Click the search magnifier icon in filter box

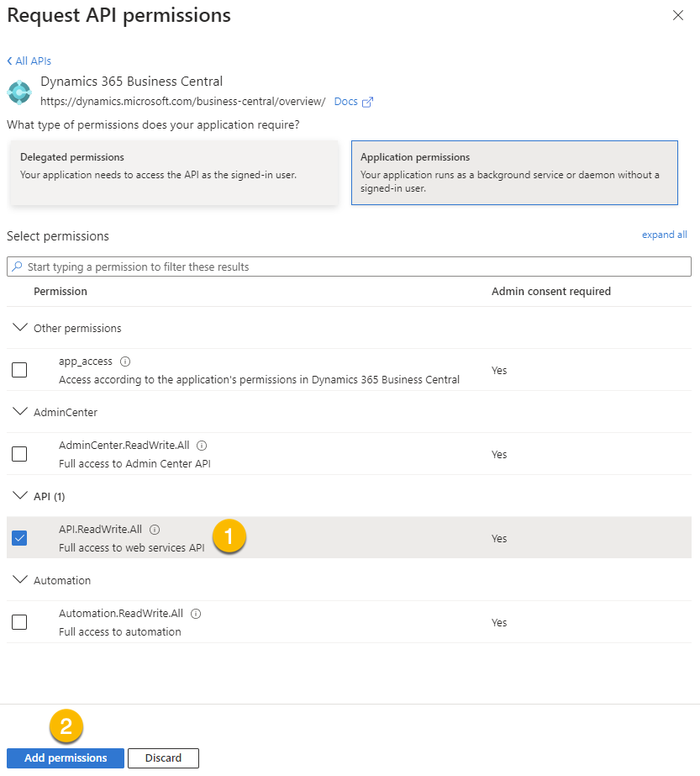(x=17, y=267)
